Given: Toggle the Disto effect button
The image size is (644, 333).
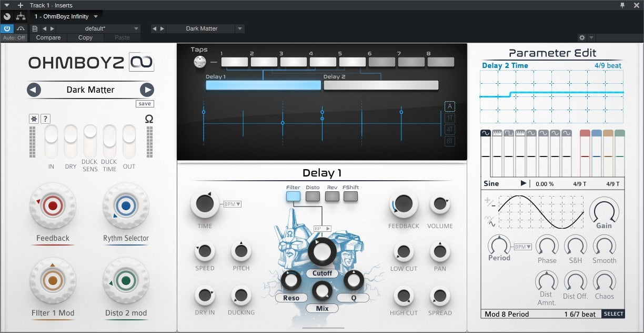Looking at the screenshot, I should [x=313, y=197].
